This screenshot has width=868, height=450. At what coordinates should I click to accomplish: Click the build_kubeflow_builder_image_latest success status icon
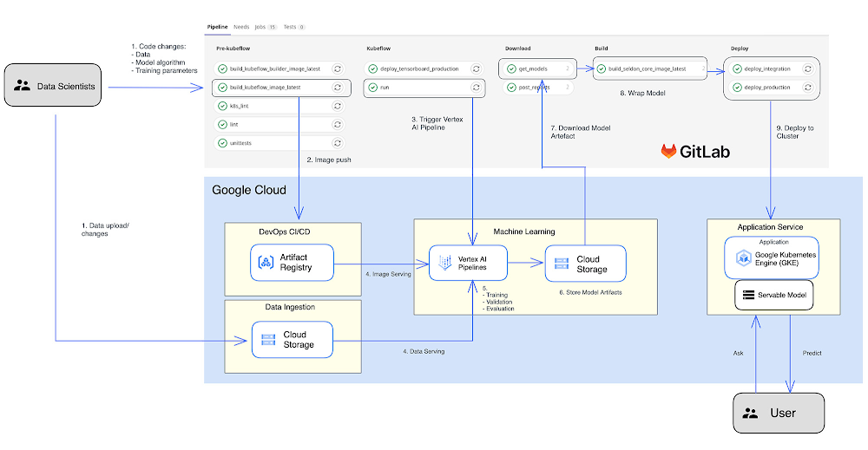coord(222,69)
